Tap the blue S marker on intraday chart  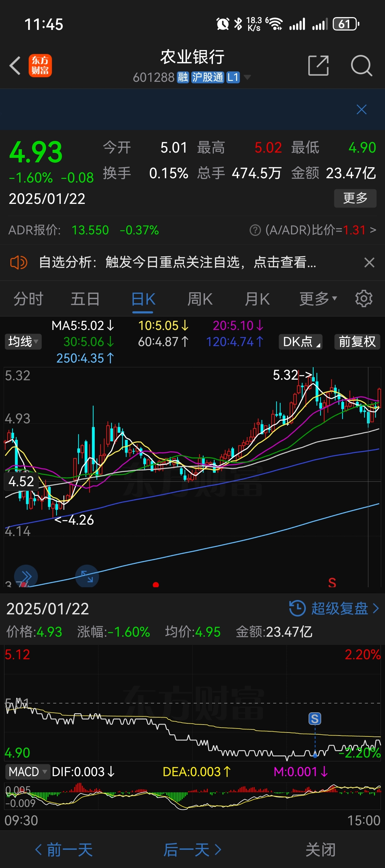pyautogui.click(x=315, y=719)
